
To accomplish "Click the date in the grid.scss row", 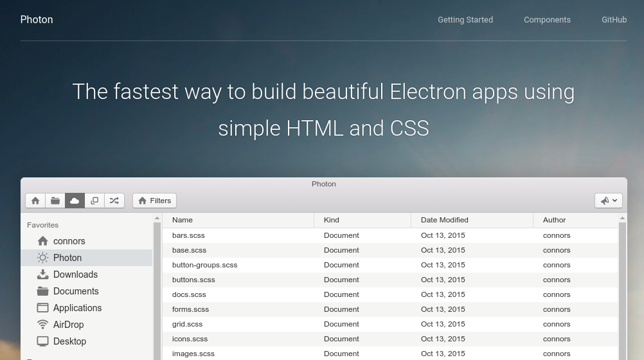I will point(443,324).
